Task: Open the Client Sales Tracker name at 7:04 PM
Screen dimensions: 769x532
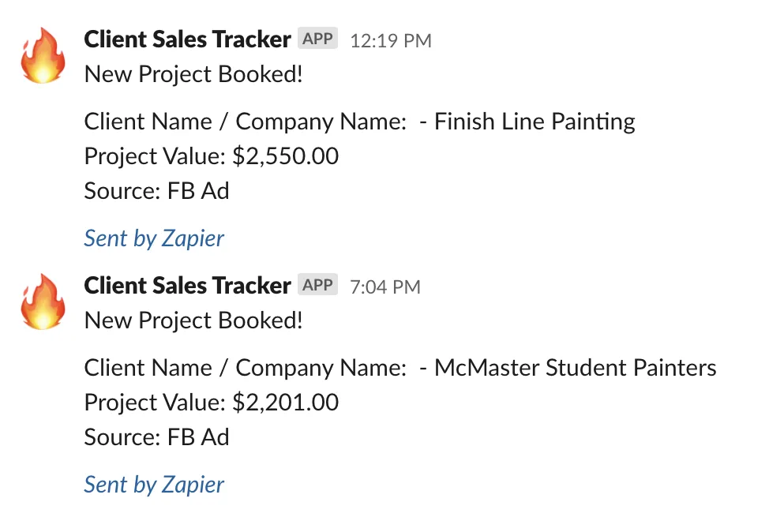Action: click(x=187, y=286)
